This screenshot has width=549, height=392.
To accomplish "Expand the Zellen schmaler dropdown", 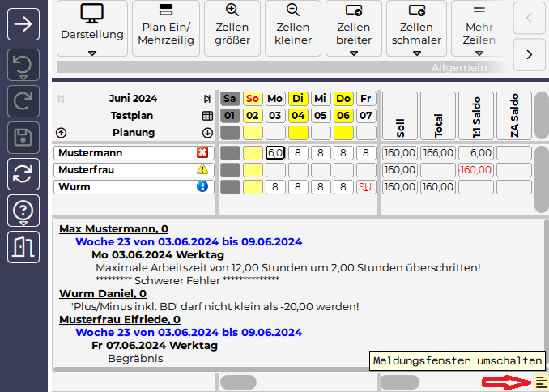I will (x=416, y=53).
